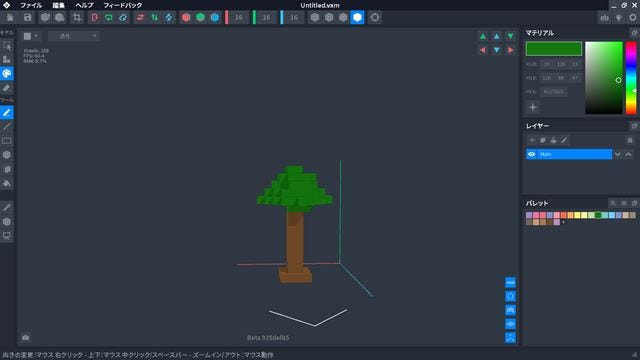Click the green cube toolbar icon
The height and width of the screenshot is (360, 640).
pyautogui.click(x=200, y=18)
